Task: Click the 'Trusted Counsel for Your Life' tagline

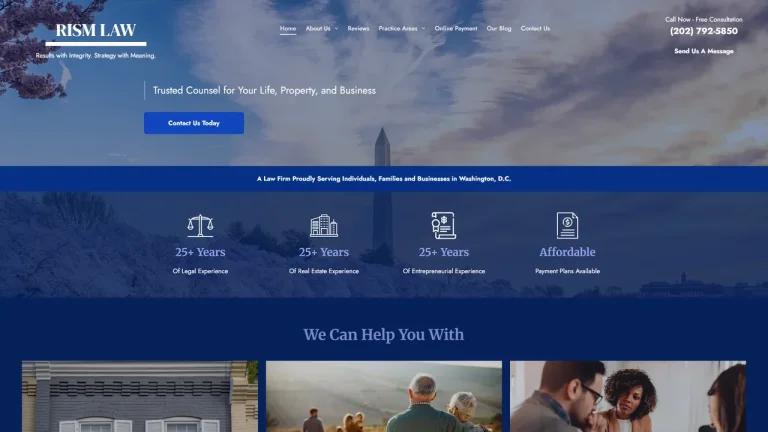Action: tap(264, 91)
